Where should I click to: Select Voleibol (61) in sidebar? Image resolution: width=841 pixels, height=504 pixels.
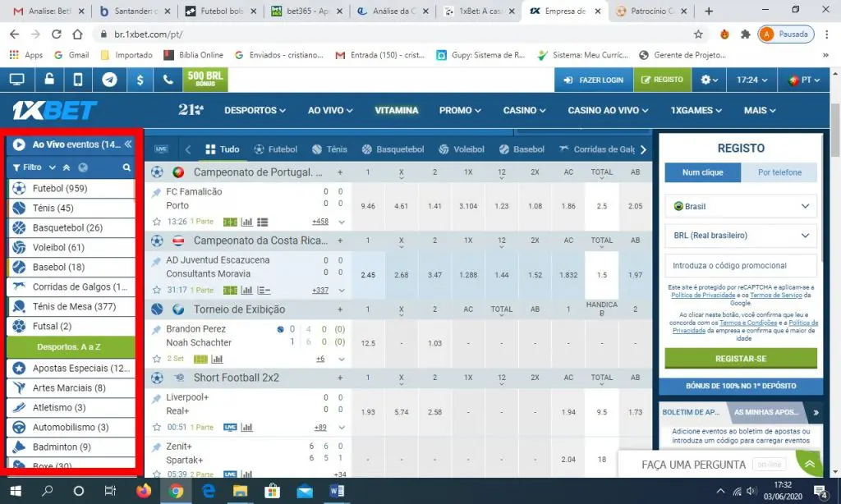tap(71, 247)
